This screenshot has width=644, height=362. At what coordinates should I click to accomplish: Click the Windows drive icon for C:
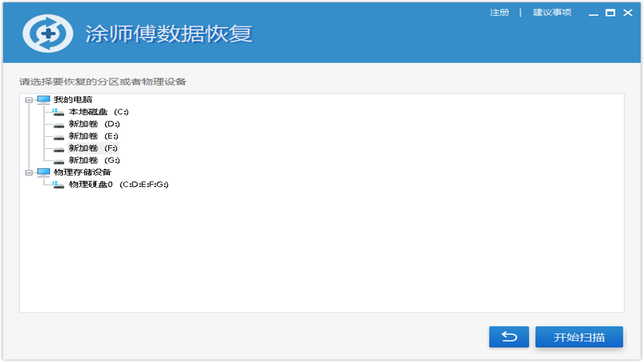point(59,112)
